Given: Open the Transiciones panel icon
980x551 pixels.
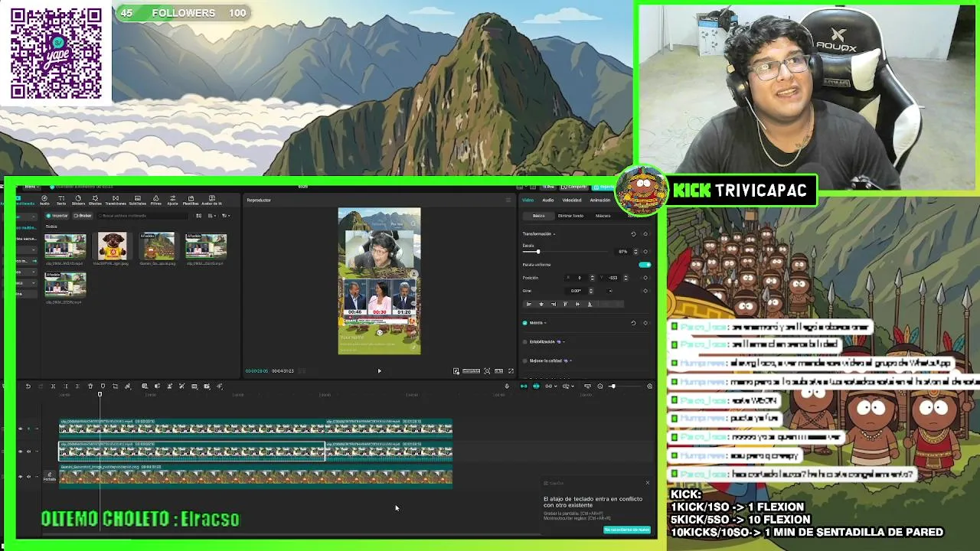Looking at the screenshot, I should [x=116, y=198].
